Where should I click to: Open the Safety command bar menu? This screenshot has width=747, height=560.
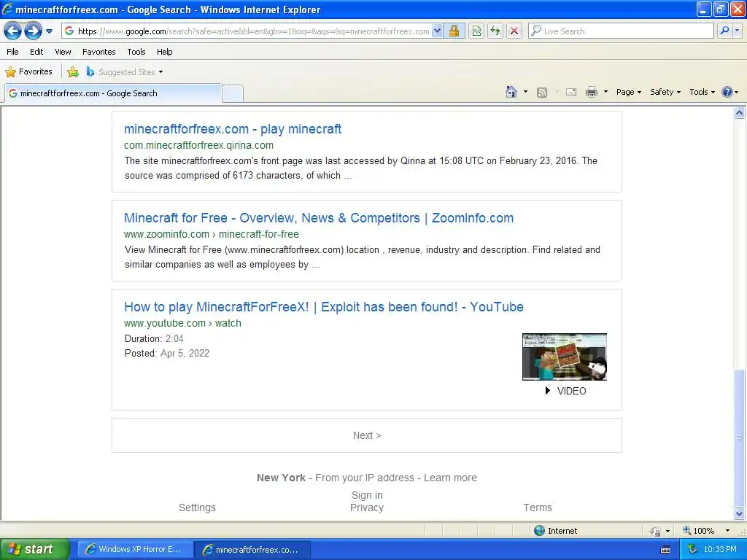(665, 92)
